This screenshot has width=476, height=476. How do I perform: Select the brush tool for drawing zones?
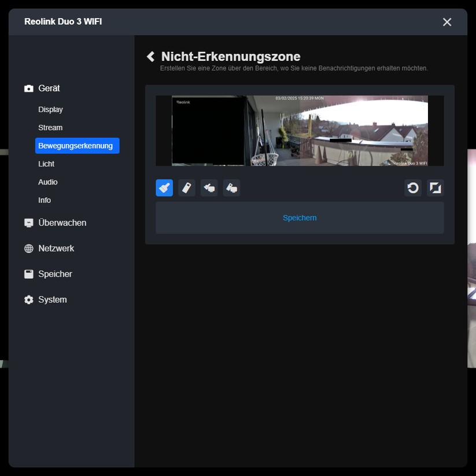tap(164, 187)
